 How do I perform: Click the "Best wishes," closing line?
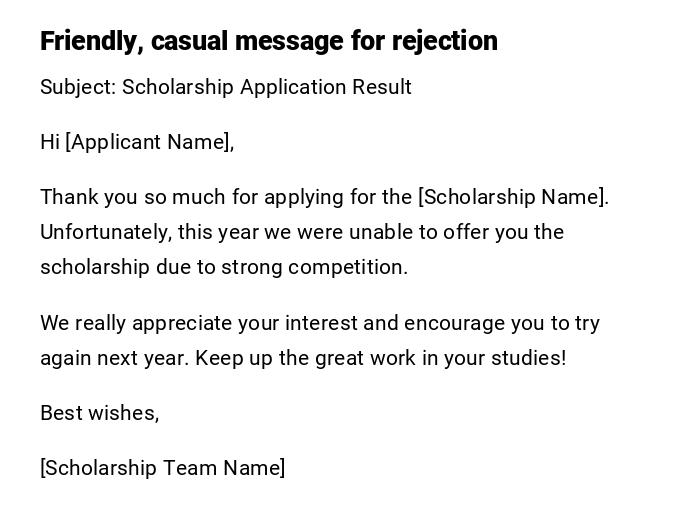pos(99,413)
